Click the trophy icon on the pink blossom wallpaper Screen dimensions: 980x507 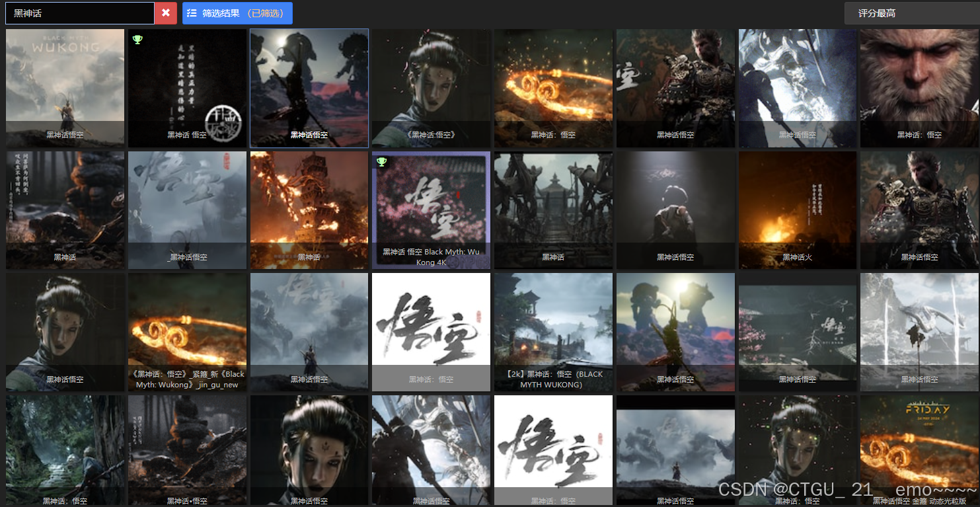pos(381,162)
